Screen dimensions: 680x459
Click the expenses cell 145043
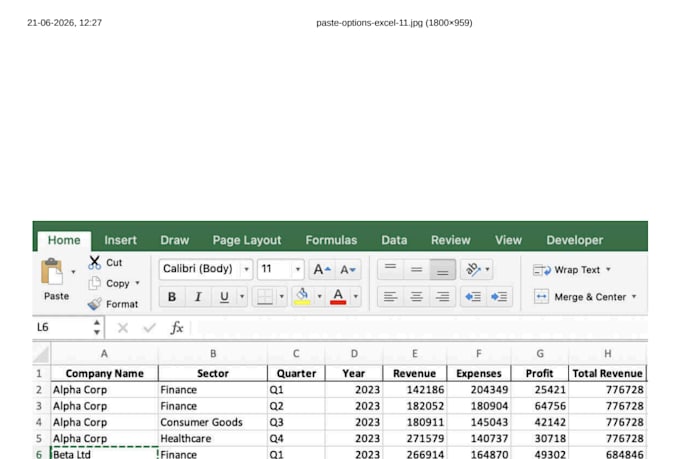click(479, 423)
